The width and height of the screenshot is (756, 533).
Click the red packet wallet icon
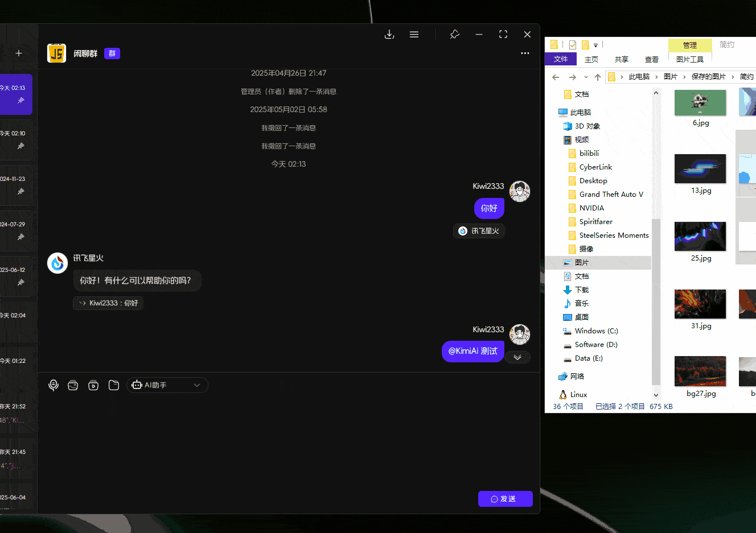73,385
